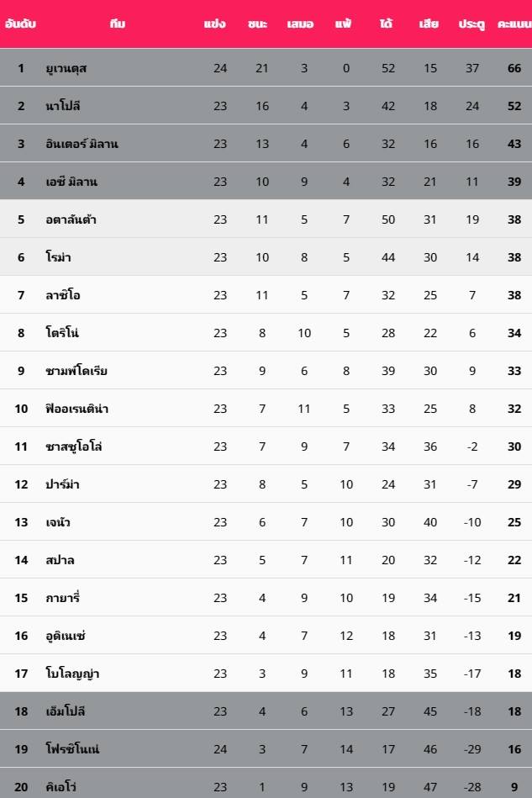This screenshot has height=798, width=532.
Task: Click the เสมอ column header
Action: coord(300,24)
